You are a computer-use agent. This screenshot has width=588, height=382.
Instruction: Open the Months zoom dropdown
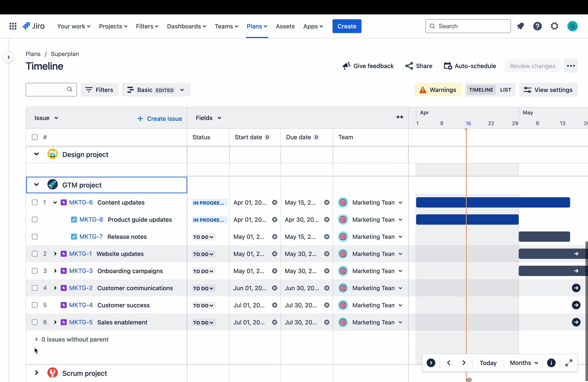click(x=523, y=363)
